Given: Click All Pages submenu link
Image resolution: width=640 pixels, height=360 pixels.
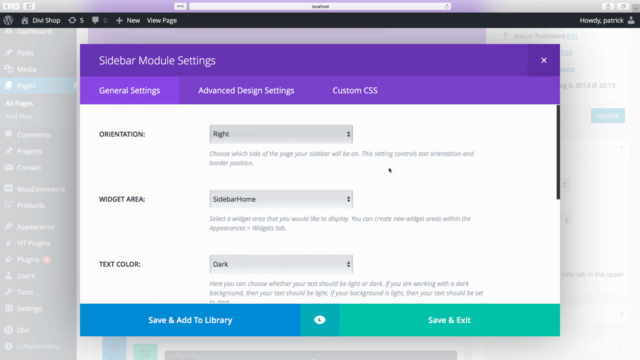Looking at the screenshot, I should [19, 103].
